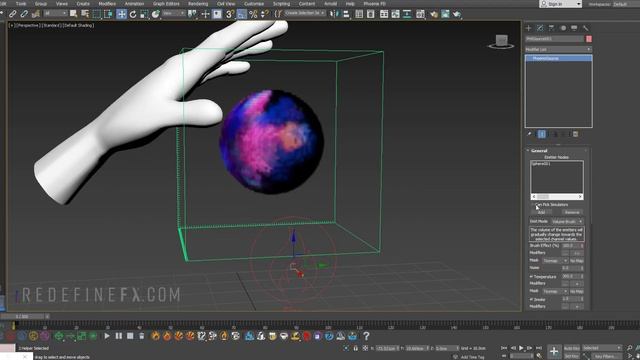Open the Tools menu
The height and width of the screenshot is (360, 640).
click(x=21, y=4)
